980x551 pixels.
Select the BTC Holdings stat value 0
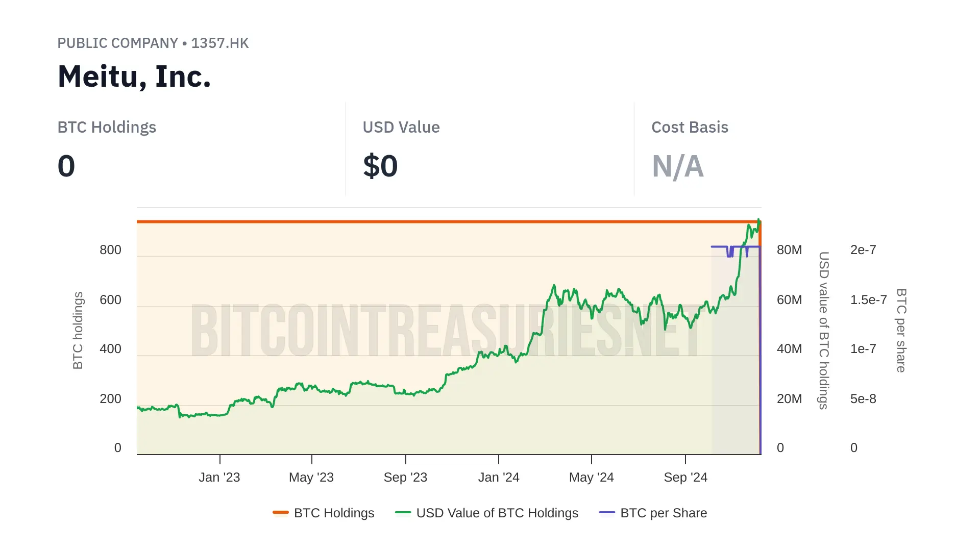(x=66, y=166)
